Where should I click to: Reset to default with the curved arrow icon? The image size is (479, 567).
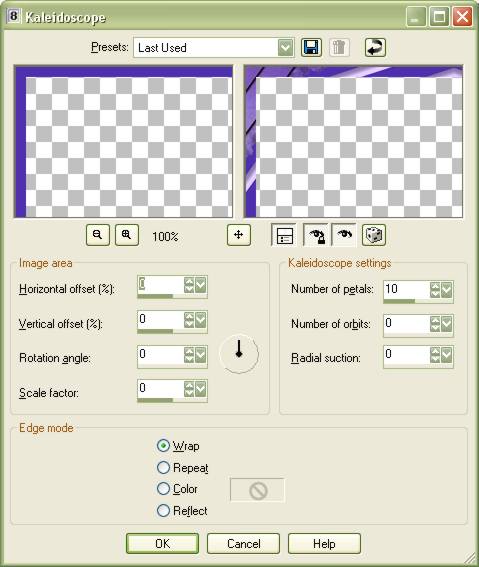tap(375, 47)
